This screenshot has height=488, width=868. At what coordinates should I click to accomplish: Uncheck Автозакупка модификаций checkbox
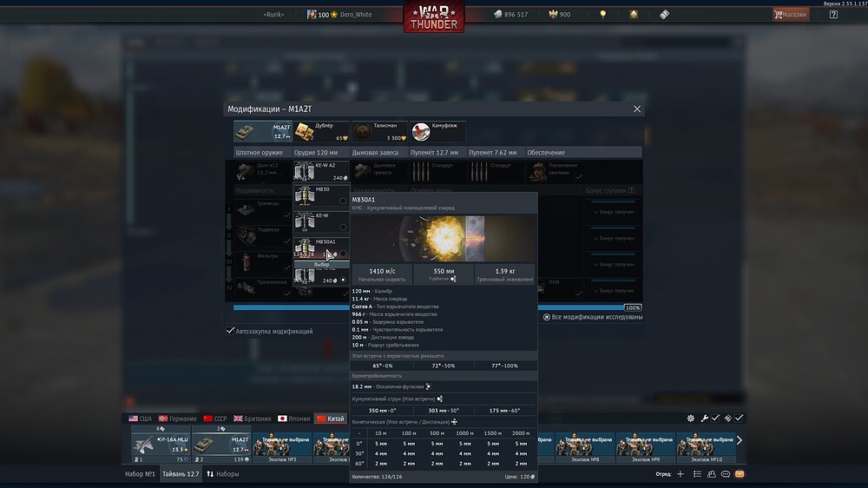tap(230, 331)
